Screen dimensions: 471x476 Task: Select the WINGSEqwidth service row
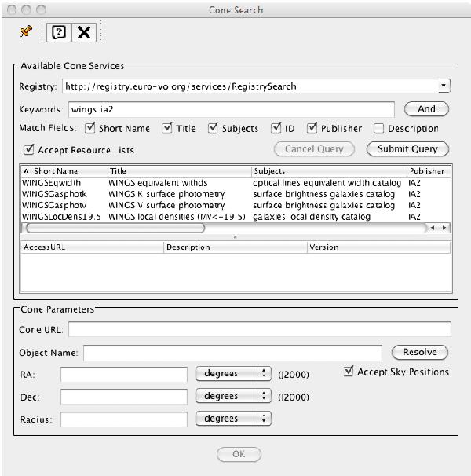coord(52,183)
